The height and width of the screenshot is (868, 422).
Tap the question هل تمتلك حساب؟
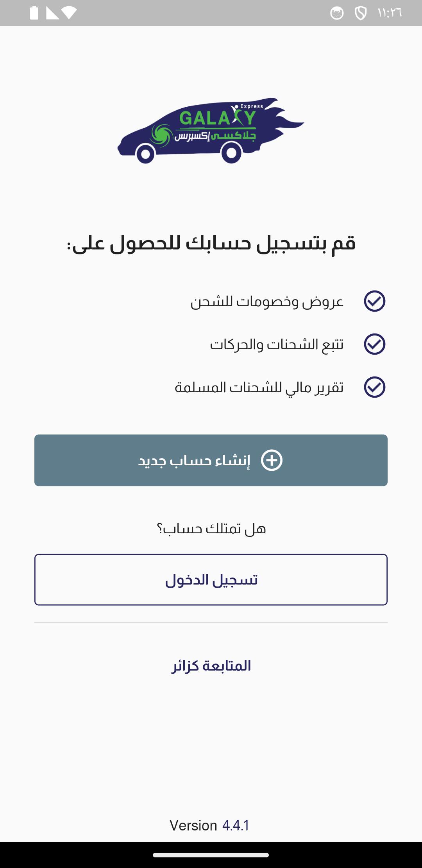click(211, 529)
